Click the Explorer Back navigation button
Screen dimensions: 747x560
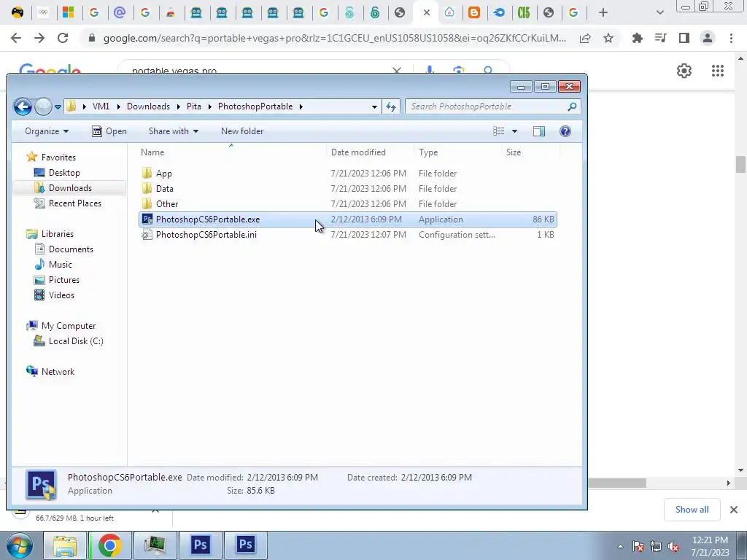pos(23,106)
